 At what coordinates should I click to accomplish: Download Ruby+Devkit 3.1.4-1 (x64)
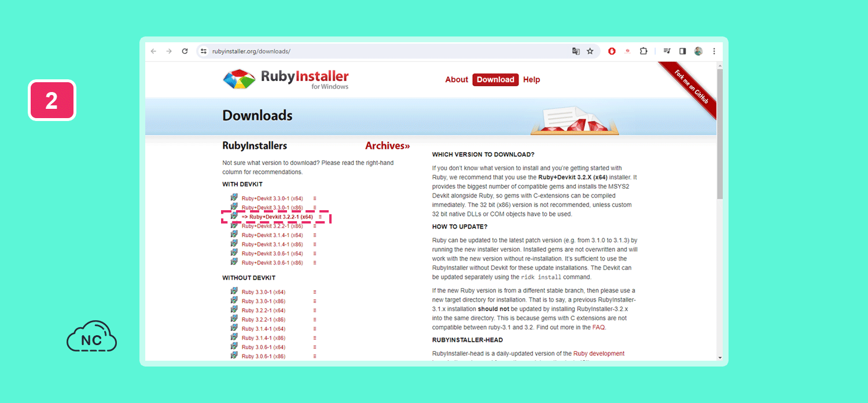coord(273,235)
